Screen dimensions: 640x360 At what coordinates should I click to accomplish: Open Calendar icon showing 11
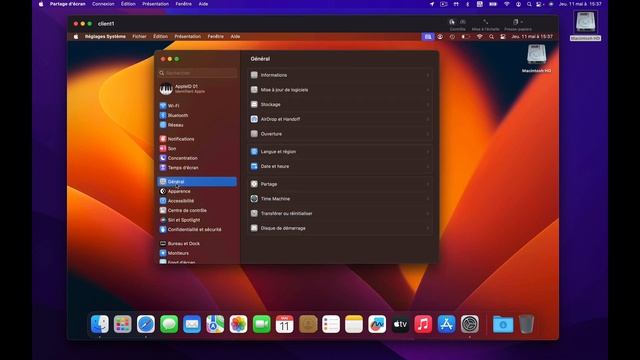pyautogui.click(x=284, y=324)
